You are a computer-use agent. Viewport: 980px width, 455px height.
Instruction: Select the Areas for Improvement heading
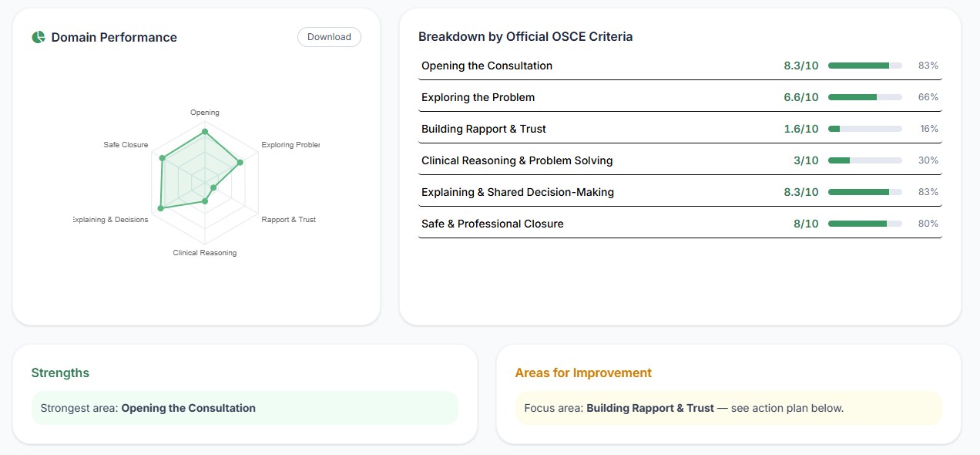coord(583,372)
